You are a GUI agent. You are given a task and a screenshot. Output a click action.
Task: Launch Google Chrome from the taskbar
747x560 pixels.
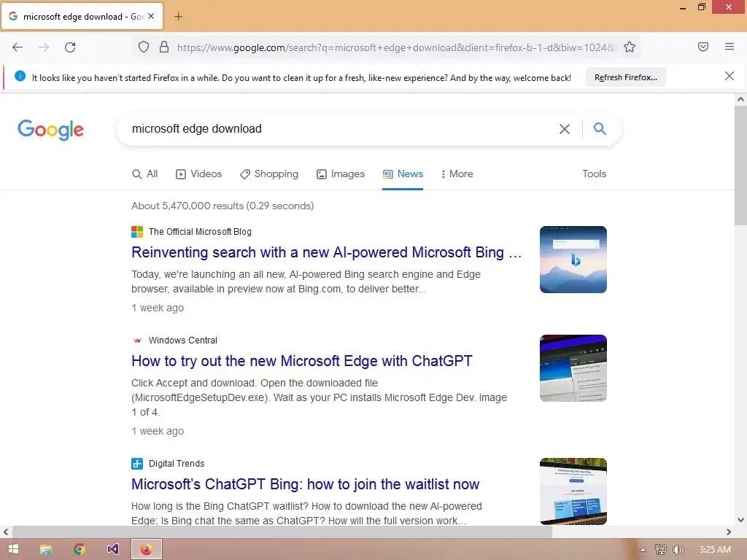coord(80,550)
